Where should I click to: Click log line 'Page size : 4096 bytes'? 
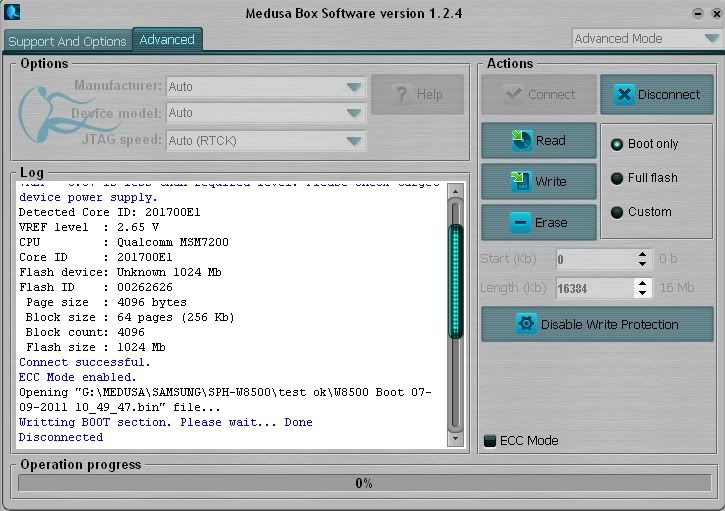pyautogui.click(x=106, y=302)
